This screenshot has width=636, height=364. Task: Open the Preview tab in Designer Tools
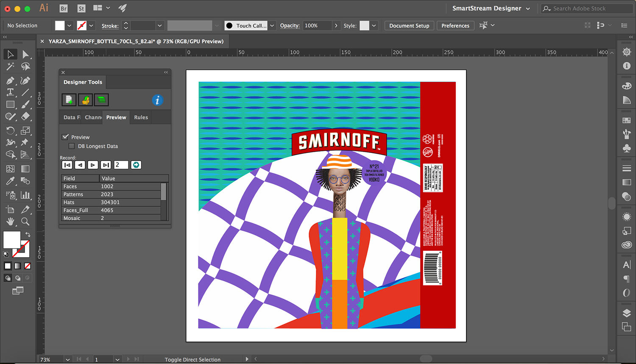tap(116, 117)
